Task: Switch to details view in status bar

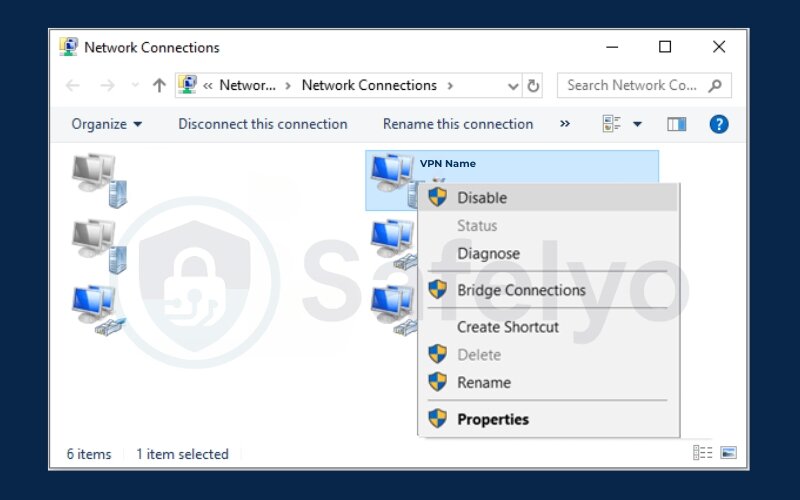Action: tap(703, 454)
